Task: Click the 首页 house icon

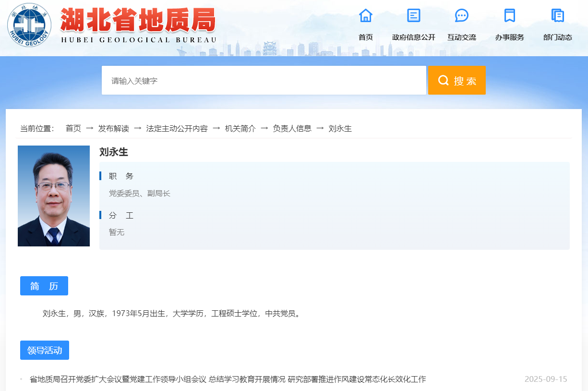Action: pyautogui.click(x=366, y=15)
